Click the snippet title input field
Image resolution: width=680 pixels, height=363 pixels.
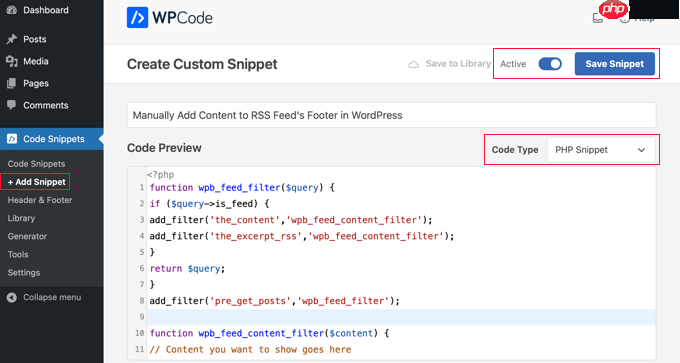[x=391, y=115]
